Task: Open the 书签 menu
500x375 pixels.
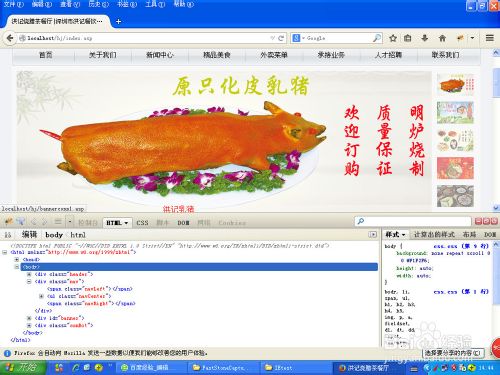Action: pyautogui.click(x=127, y=4)
